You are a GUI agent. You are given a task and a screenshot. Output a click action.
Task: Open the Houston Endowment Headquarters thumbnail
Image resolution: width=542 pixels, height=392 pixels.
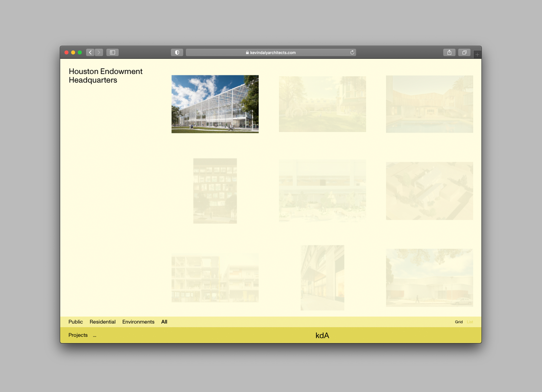(215, 104)
